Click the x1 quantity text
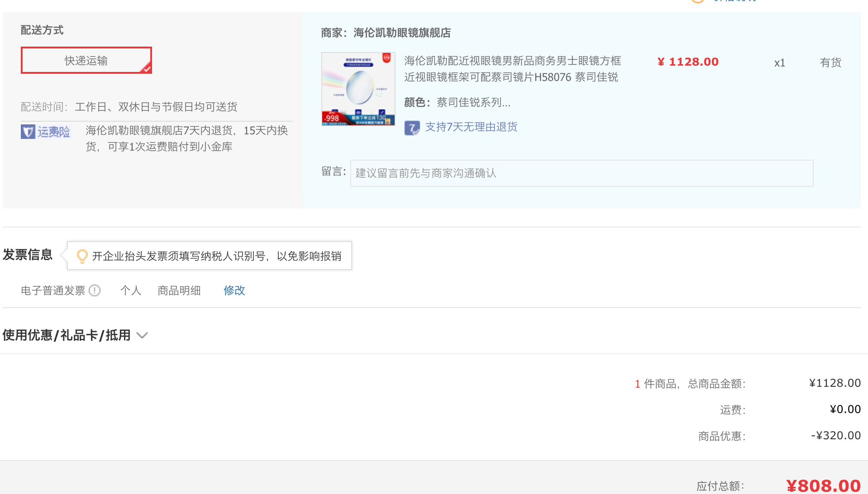Viewport: 868px width, 494px height. point(779,63)
